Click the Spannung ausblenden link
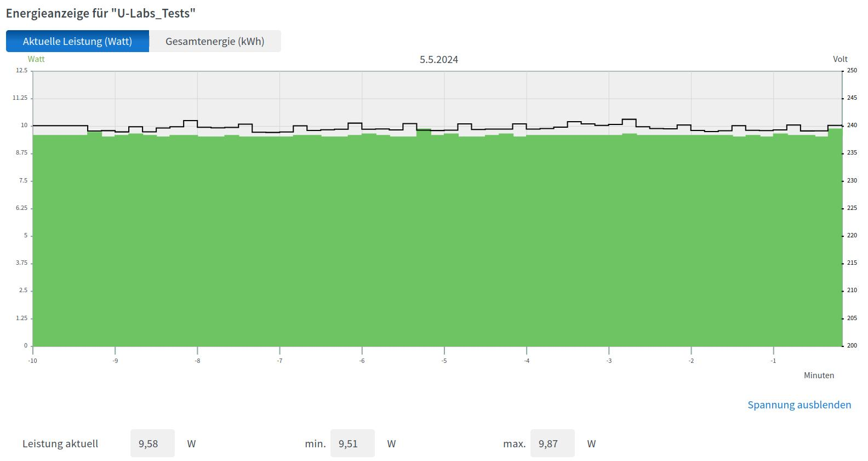 [x=800, y=405]
